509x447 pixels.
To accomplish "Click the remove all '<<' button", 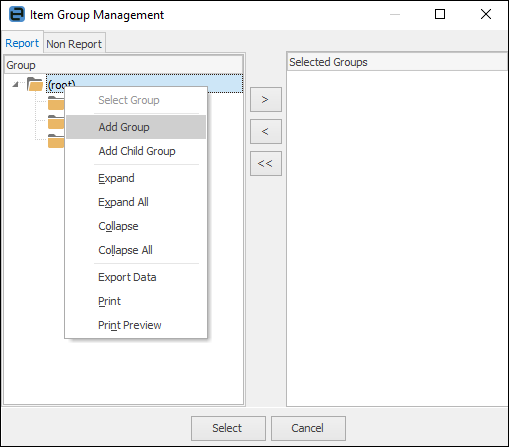I will click(x=266, y=163).
